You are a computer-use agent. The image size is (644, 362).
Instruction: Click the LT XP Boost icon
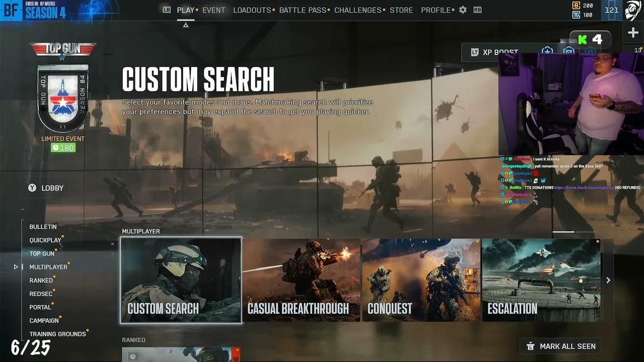coord(474,52)
